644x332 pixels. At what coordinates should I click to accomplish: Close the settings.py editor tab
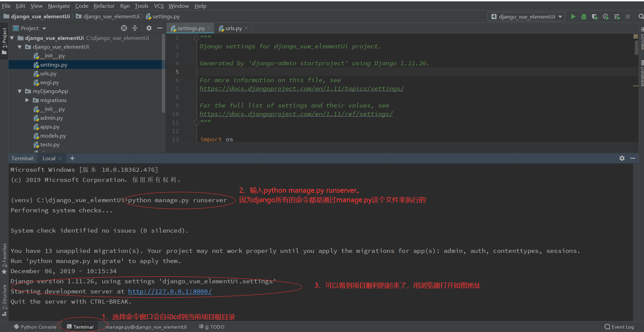coord(209,28)
